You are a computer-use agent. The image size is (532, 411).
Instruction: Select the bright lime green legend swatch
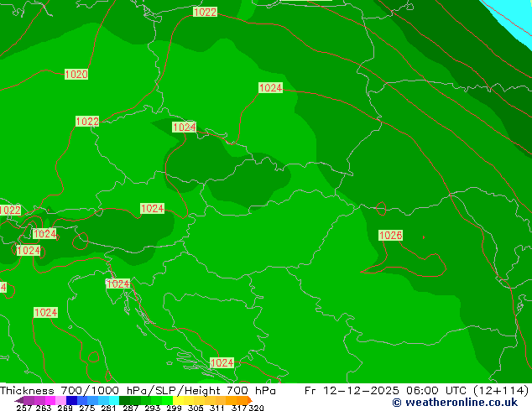coord(167,400)
